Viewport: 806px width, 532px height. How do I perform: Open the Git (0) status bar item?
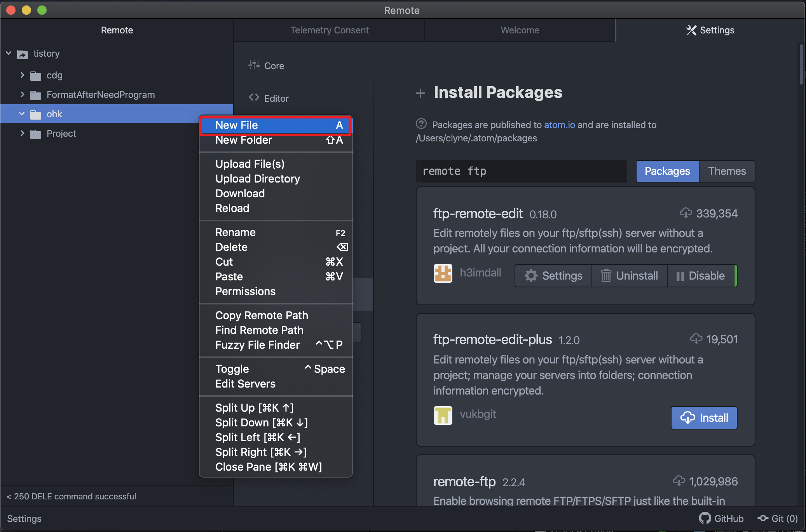pos(778,518)
